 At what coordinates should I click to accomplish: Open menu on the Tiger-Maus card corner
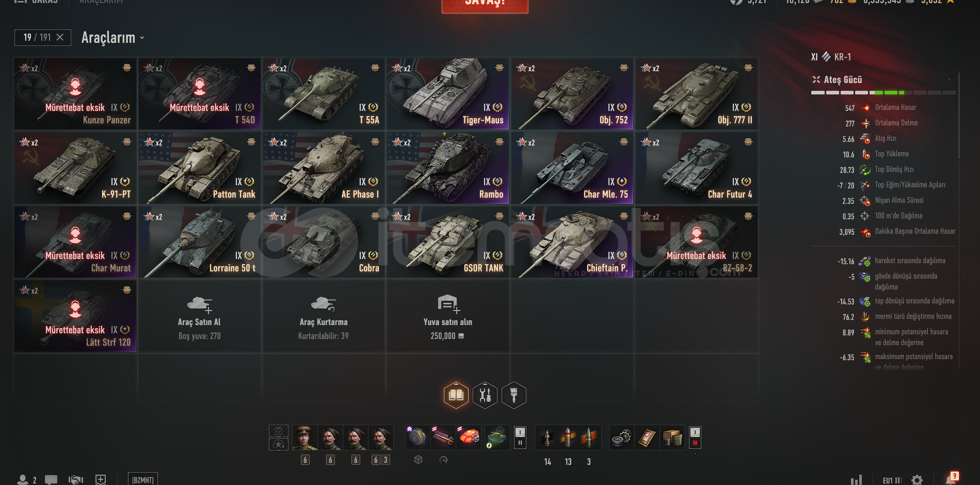point(500,68)
